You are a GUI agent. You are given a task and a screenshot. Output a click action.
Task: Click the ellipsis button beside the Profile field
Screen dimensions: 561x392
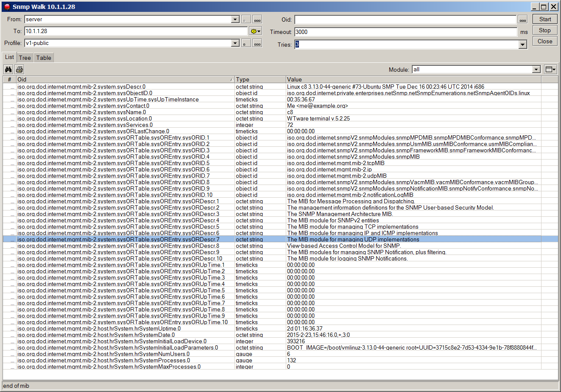click(x=257, y=43)
